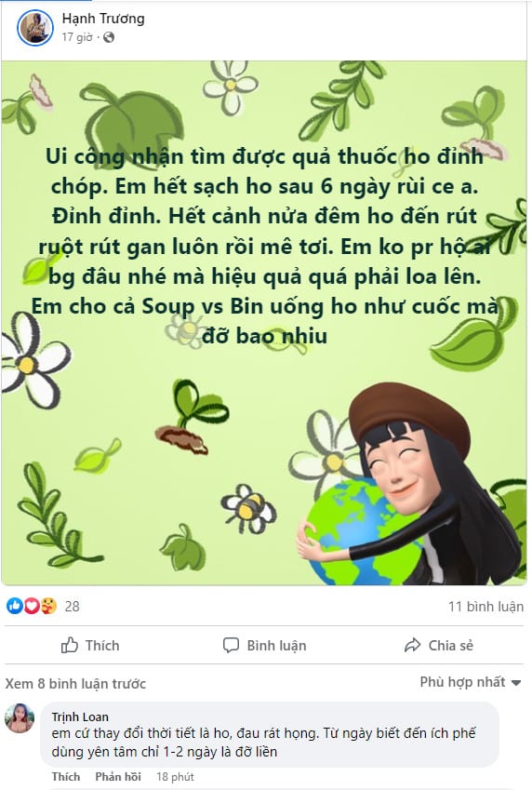Click the Bình luận button
Screen dimensions: 532x790
(x=264, y=646)
